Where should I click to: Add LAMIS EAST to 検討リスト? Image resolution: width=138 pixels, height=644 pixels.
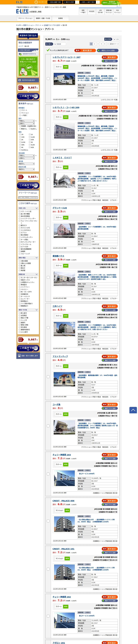[110, 162]
